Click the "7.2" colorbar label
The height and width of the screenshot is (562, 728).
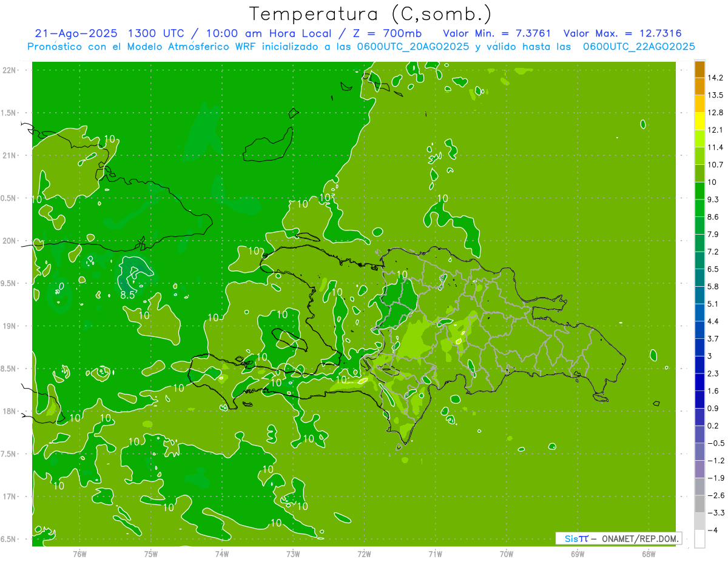pos(713,252)
